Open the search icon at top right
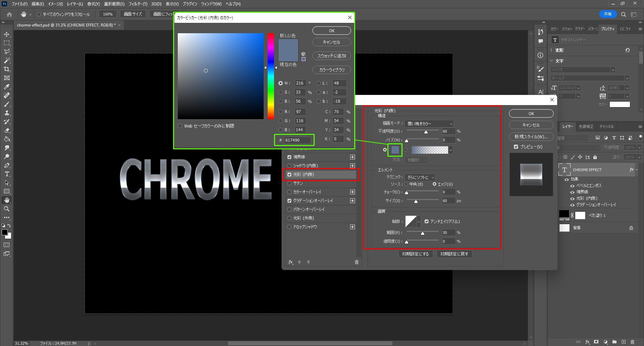The image size is (644, 346). tap(623, 14)
